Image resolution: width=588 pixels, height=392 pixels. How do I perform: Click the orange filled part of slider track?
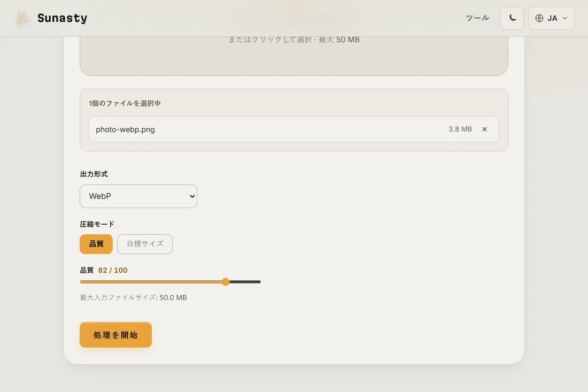[151, 282]
